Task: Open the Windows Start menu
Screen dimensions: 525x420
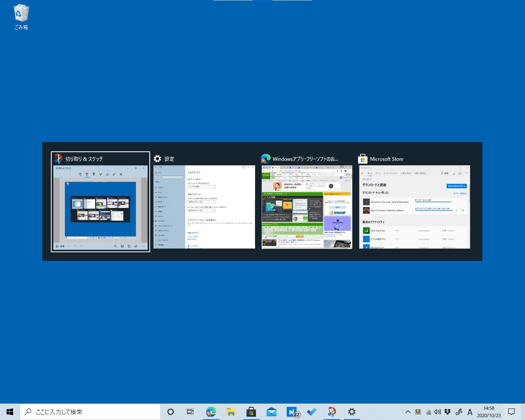Action: tap(10, 412)
